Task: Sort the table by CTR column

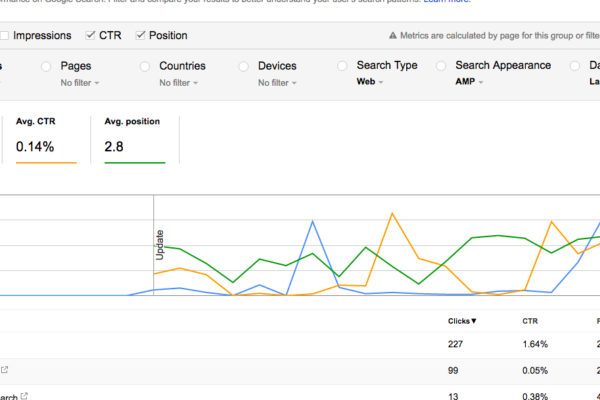Action: (x=529, y=321)
